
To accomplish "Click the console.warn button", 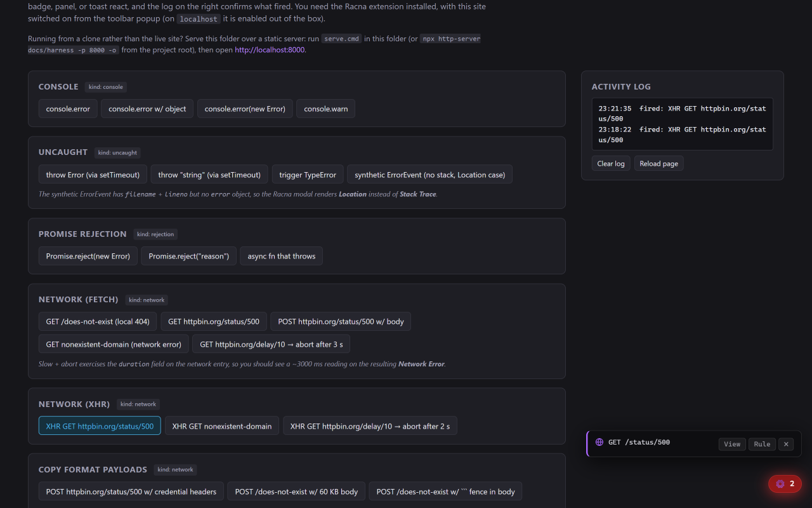I will point(326,109).
